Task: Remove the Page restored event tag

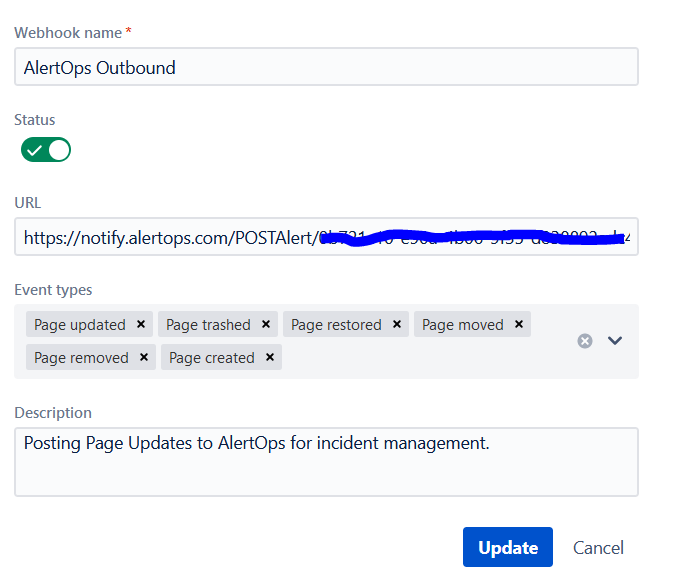Action: [x=397, y=325]
